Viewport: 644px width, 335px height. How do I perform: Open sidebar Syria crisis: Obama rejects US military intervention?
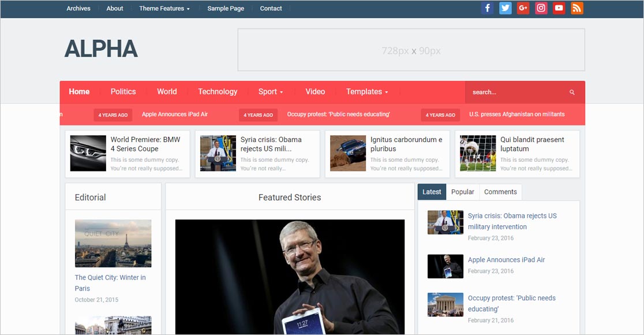(x=512, y=221)
